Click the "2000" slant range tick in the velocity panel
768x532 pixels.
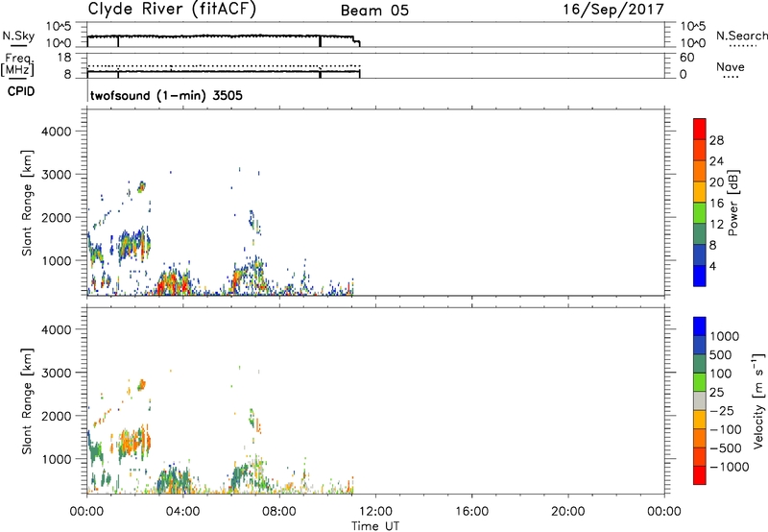coord(57,416)
